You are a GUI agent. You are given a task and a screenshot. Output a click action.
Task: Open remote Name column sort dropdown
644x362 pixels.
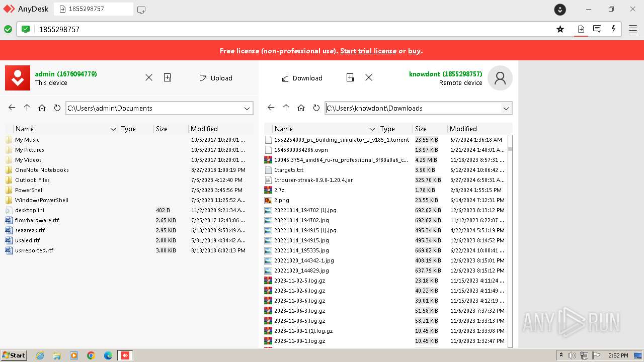(372, 129)
